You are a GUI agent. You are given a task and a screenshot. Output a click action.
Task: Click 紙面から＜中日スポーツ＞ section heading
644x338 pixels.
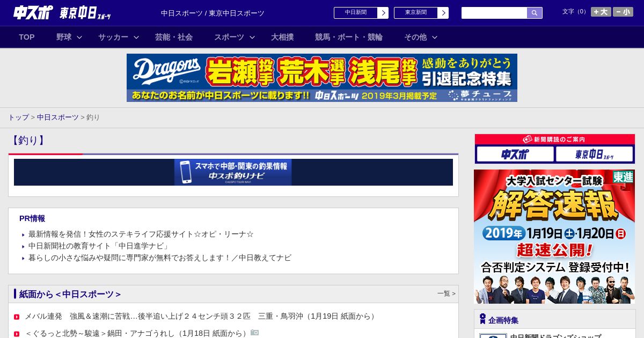[70, 294]
